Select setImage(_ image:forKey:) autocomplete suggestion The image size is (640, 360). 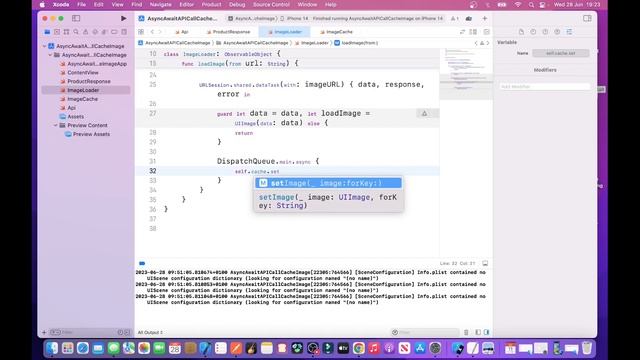pos(328,183)
